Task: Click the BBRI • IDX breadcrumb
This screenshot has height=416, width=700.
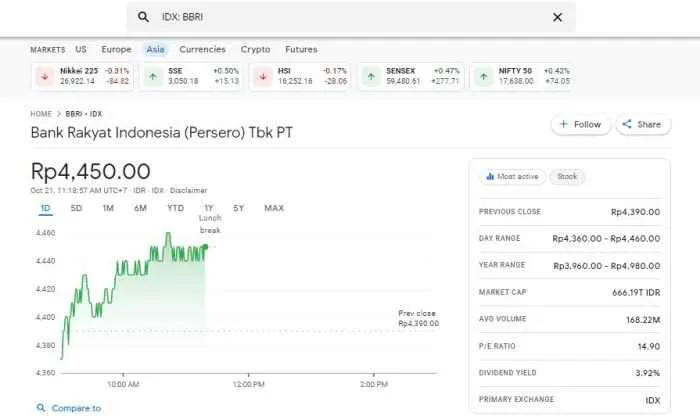Action: tap(84, 114)
